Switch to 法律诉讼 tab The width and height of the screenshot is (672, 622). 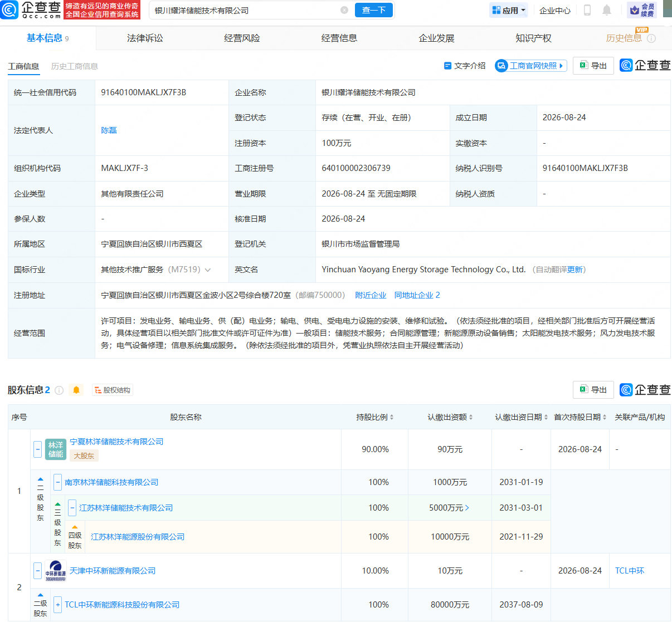coord(145,38)
